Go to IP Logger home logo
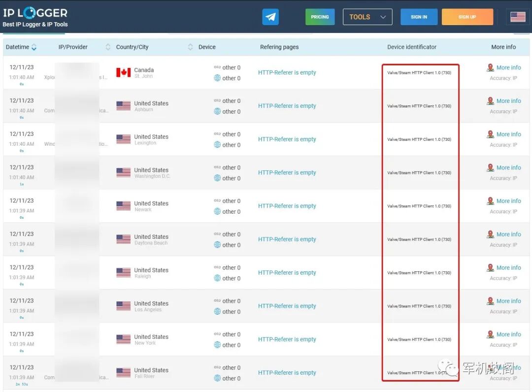532x392 pixels. 35,13
